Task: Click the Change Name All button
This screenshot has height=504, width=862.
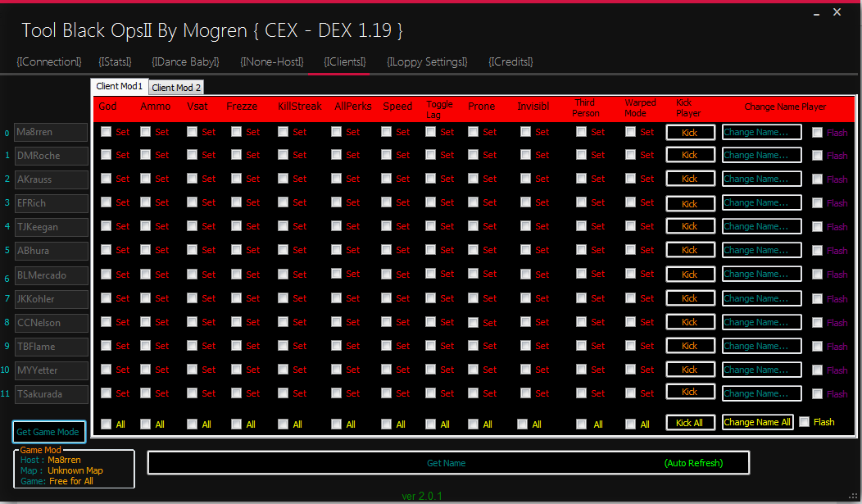Action: pyautogui.click(x=757, y=422)
